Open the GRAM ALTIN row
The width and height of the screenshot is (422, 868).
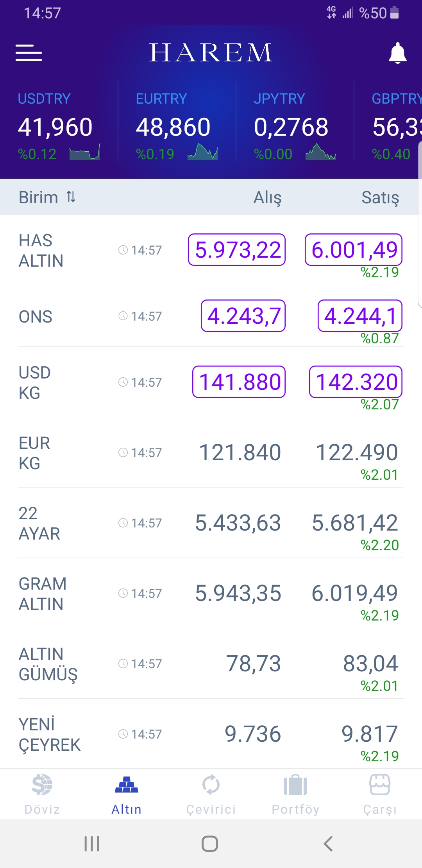pos(42,594)
